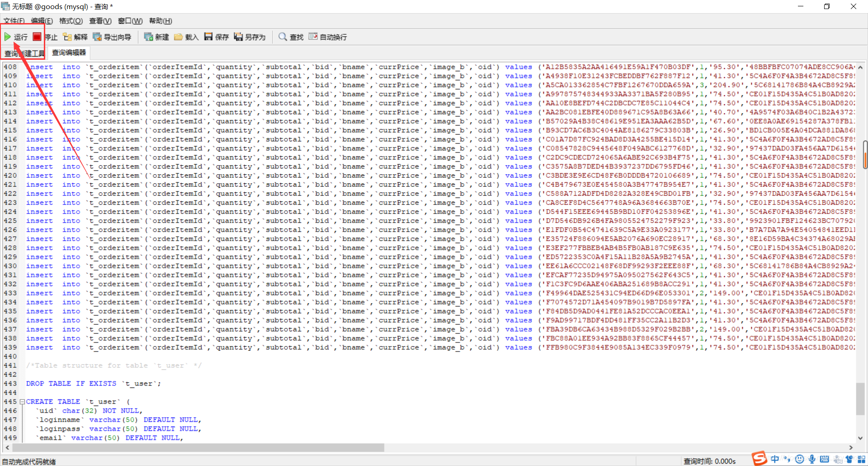Open the 查看(V) menu
The image size is (868, 466).
coord(100,21)
